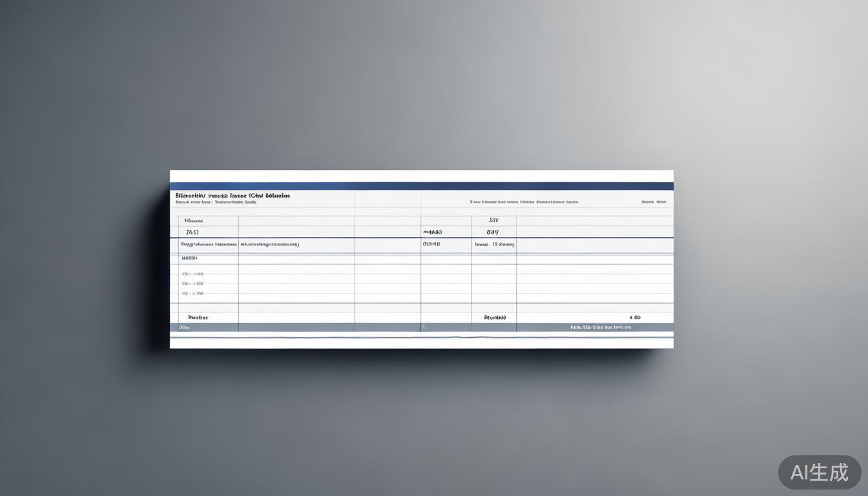Click the small subtitle line beneath the bold title
Screen dimensions: 868x496
[216, 202]
